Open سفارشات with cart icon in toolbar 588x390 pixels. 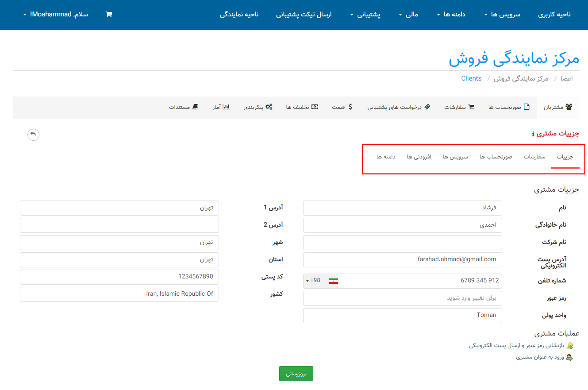[x=459, y=107]
